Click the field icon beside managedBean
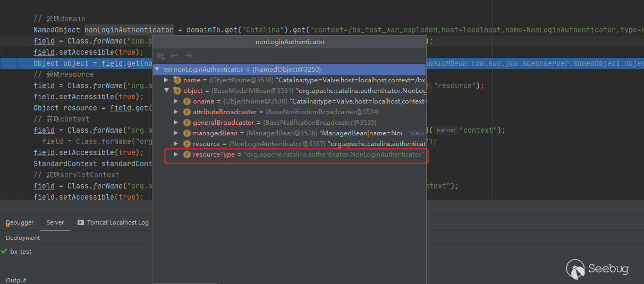 click(187, 133)
